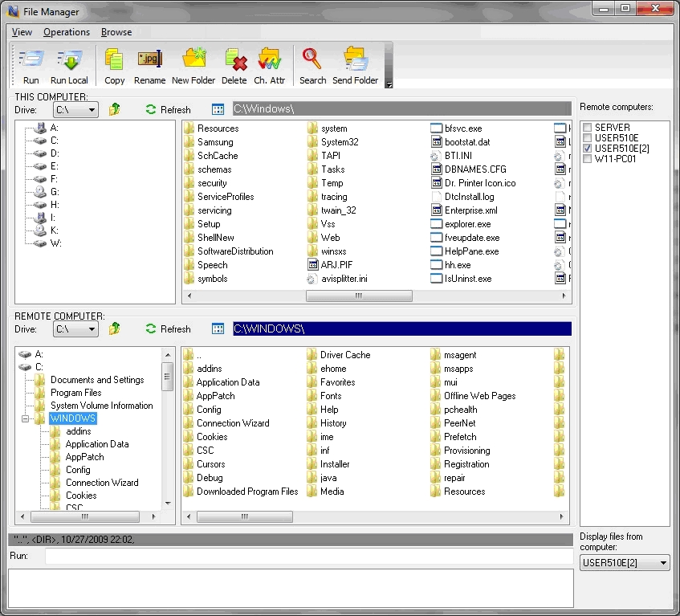The width and height of the screenshot is (680, 616).
Task: Click the Run command input field
Action: (308, 556)
